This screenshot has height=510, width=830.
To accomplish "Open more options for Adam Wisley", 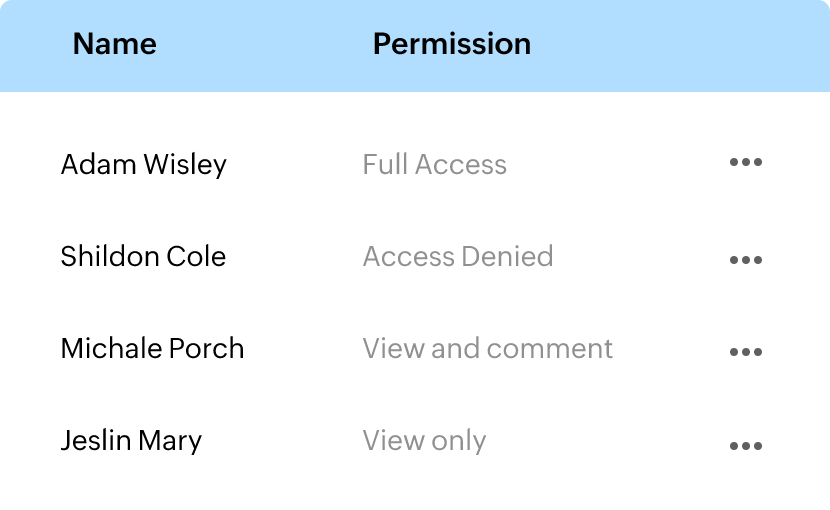I will tap(746, 163).
